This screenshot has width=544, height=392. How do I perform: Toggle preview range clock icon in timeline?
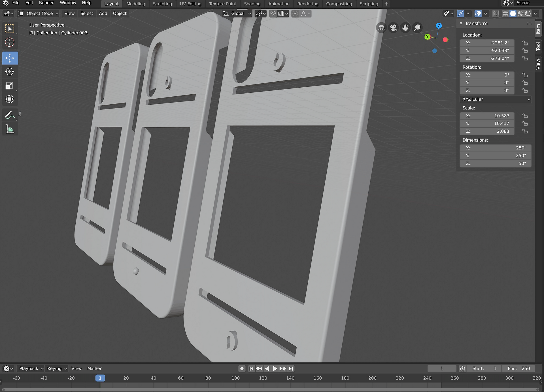pos(463,368)
